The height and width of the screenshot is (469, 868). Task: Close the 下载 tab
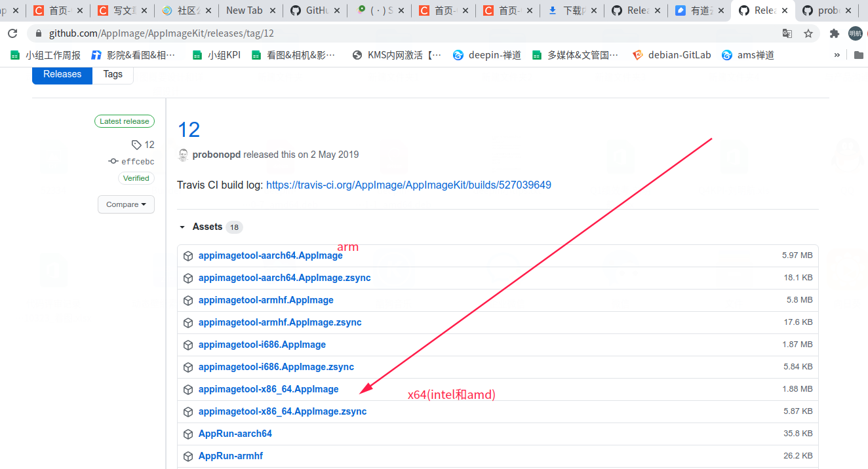click(594, 10)
